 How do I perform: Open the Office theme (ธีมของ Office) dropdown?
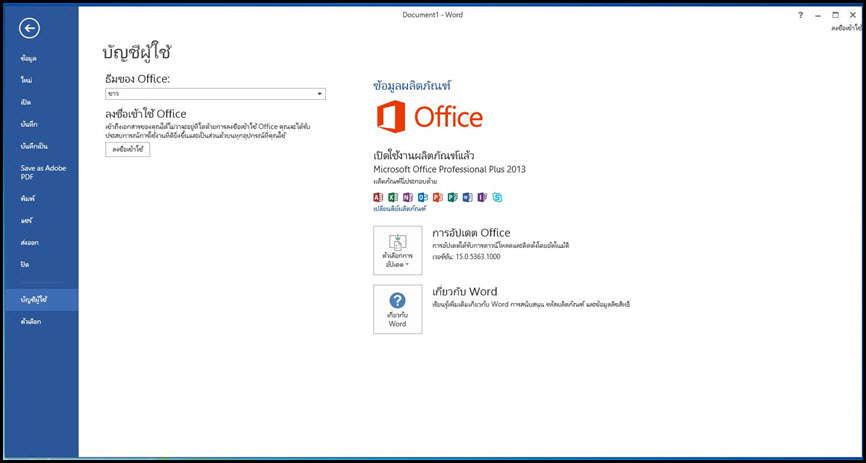[x=215, y=94]
